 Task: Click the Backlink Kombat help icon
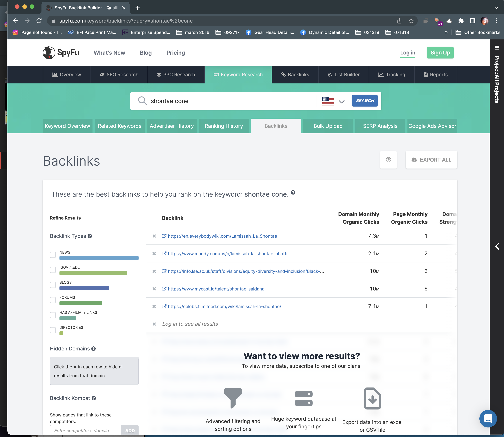[94, 398]
